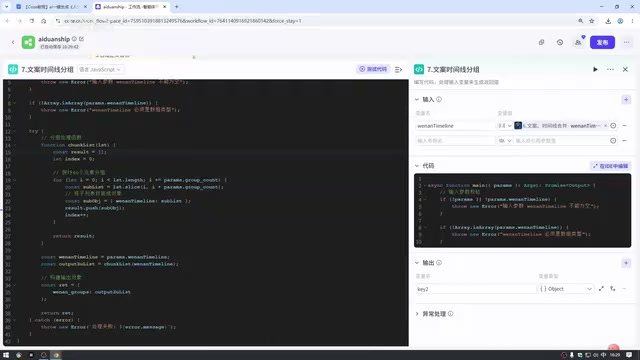Click the blue 发布 publish button
This screenshot has height=360, width=640.
(602, 42)
